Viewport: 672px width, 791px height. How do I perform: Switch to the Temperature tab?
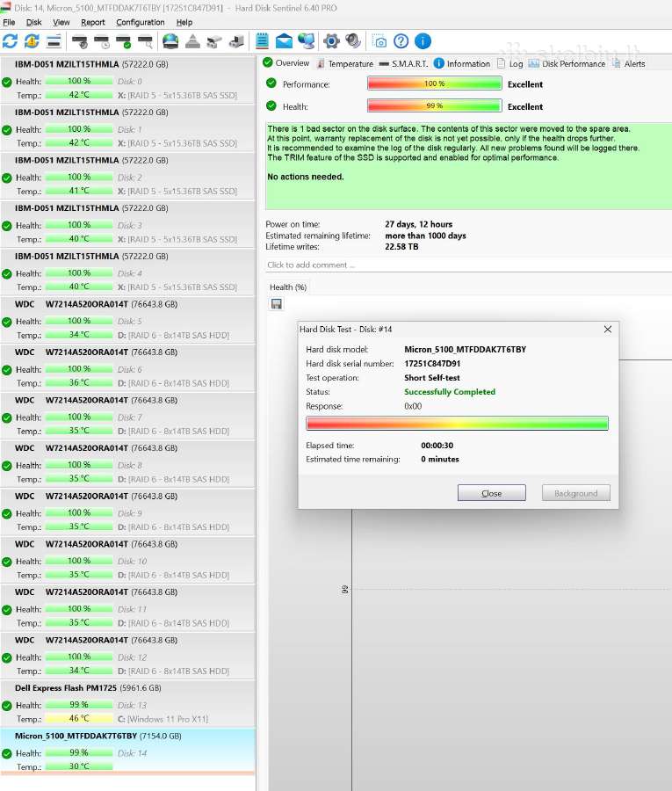(345, 63)
